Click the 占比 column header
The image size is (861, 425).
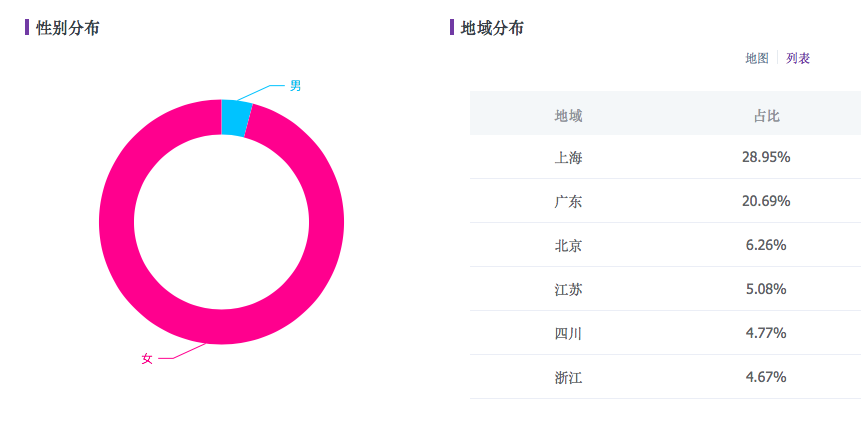coord(767,115)
